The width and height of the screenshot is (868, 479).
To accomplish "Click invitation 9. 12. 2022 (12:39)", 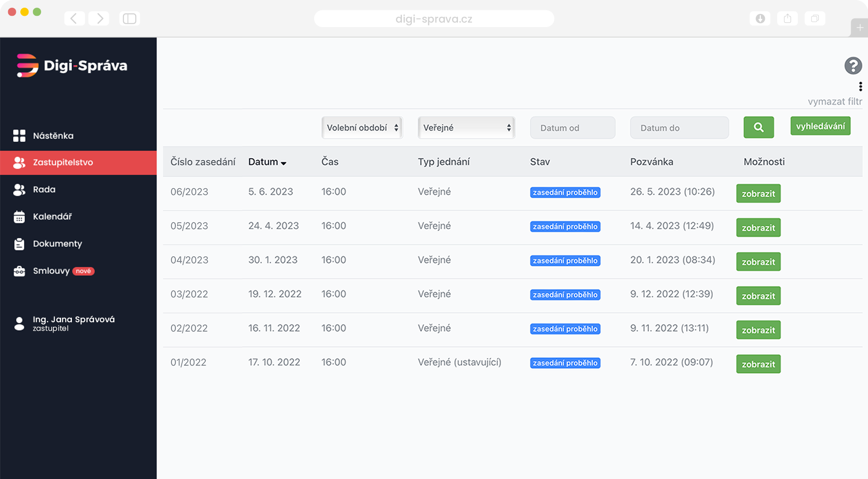I will [671, 294].
